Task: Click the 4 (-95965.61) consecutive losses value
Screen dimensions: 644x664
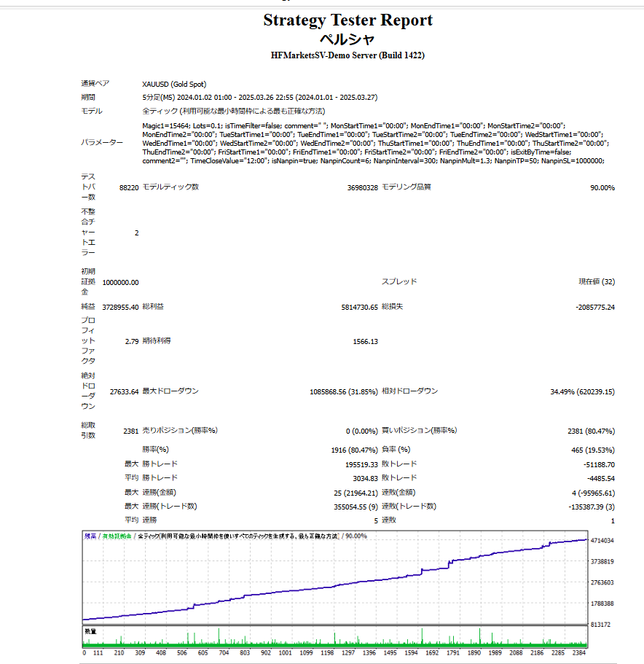Action: coord(593,493)
